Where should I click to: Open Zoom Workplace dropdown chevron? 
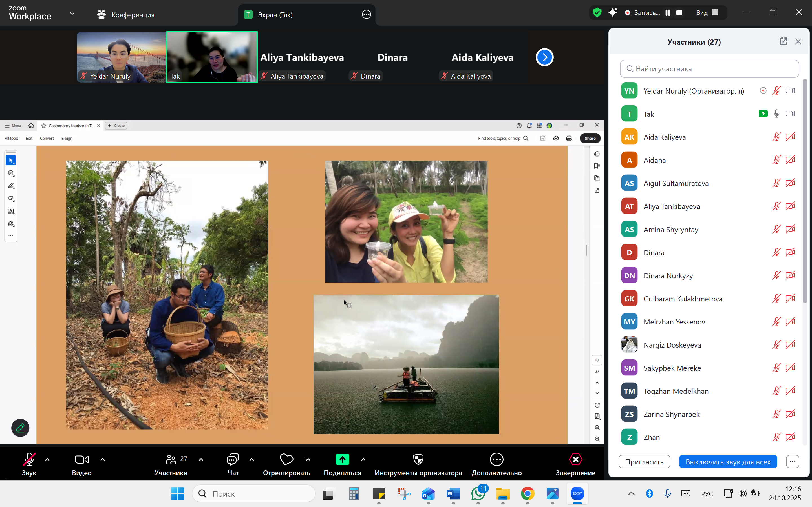[72, 14]
